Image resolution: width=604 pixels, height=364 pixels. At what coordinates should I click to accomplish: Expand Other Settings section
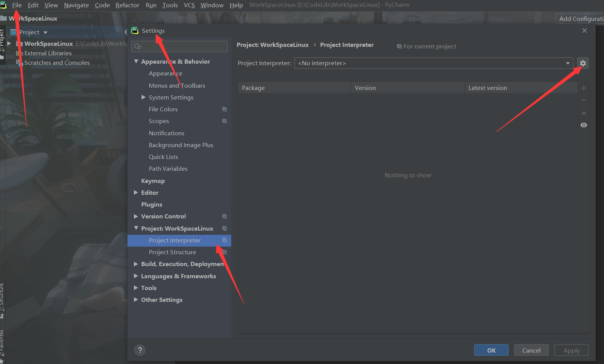click(136, 300)
